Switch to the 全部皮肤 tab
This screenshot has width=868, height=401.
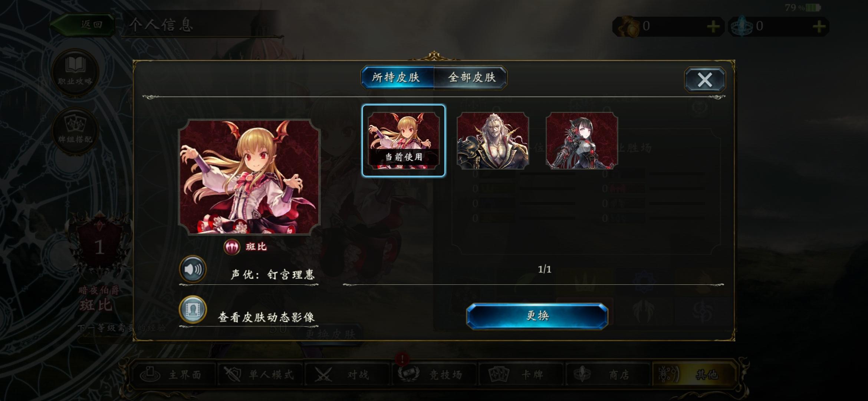coord(471,77)
